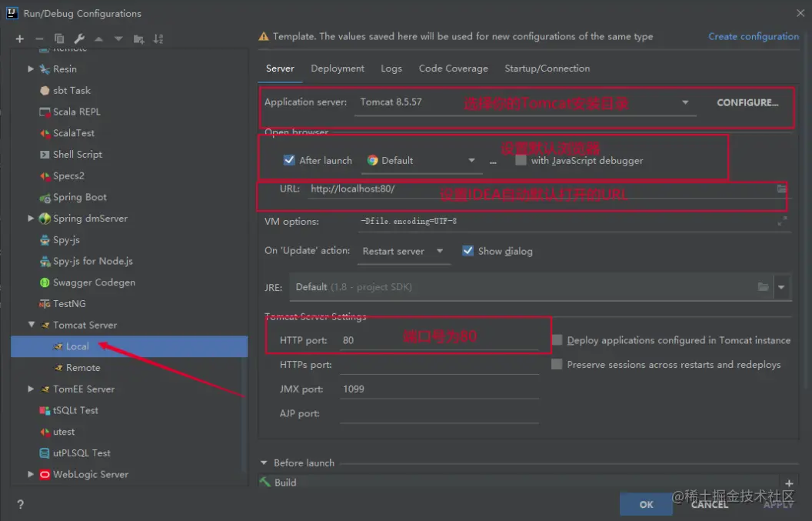Viewport: 812px width, 521px height.
Task: Click the sbt Task icon
Action: pos(45,90)
